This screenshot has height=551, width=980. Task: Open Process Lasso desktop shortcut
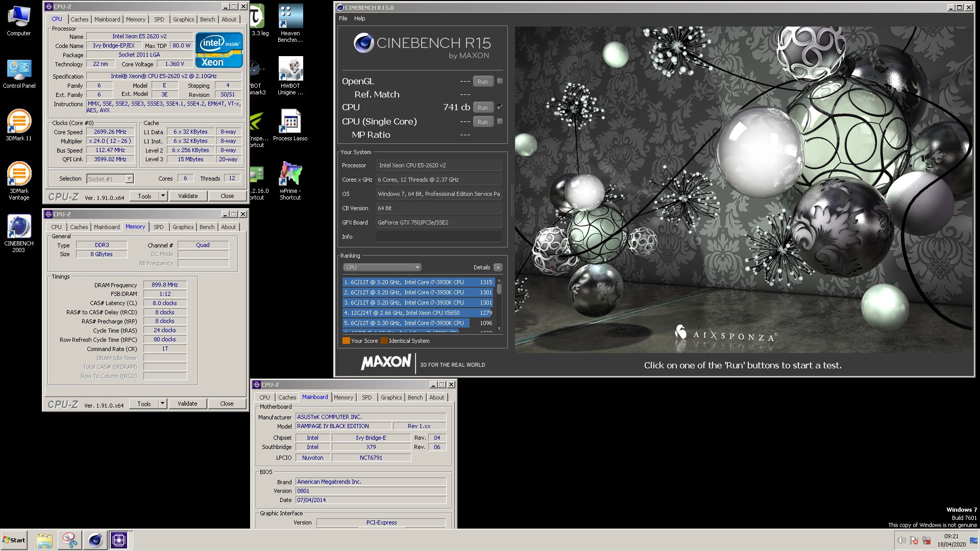(290, 126)
